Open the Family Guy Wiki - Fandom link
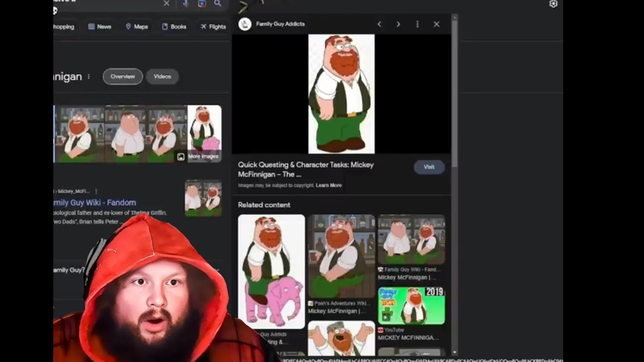Viewport: 644px width, 362px height. click(95, 203)
